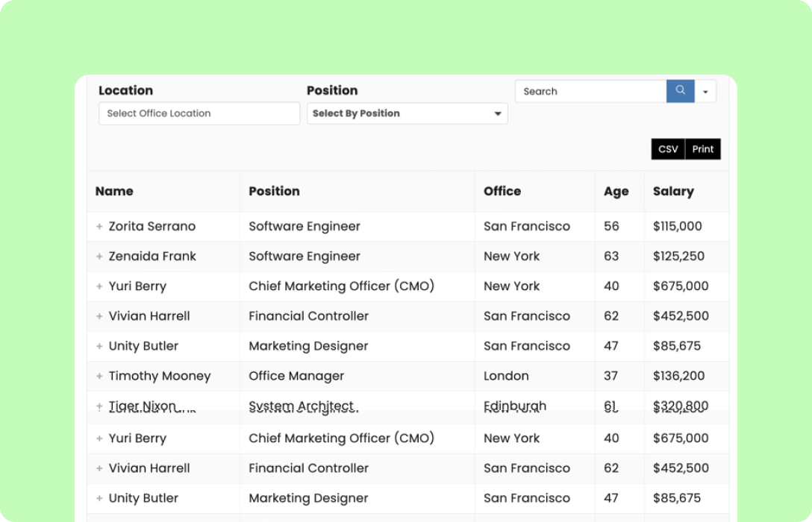
Task: Open the Select By Position dropdown
Action: coord(407,113)
